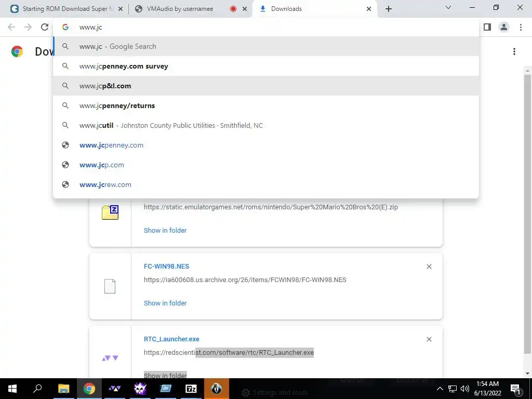532x399 pixels.
Task: Open the RTC_Launcher.exe file link
Action: (x=171, y=339)
